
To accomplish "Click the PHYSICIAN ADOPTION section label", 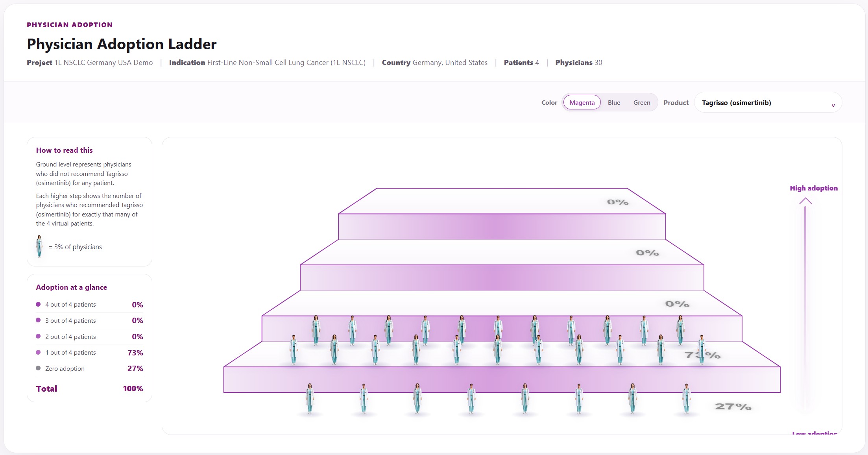I will point(70,25).
